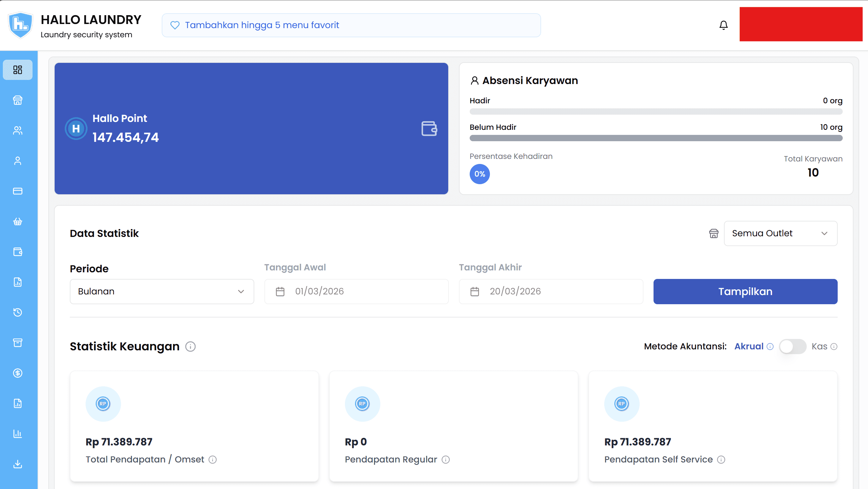
Task: Click the 0% attendance percentage badge
Action: pos(479,174)
